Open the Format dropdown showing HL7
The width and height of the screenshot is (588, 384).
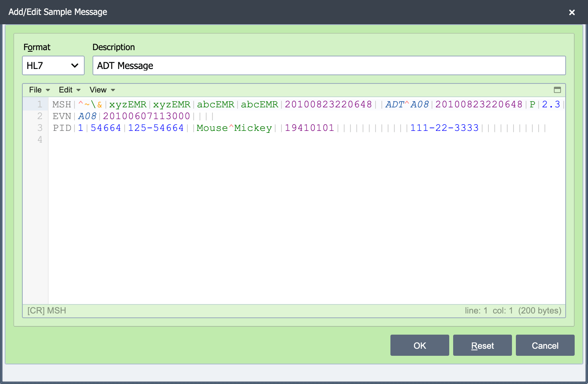click(x=53, y=65)
